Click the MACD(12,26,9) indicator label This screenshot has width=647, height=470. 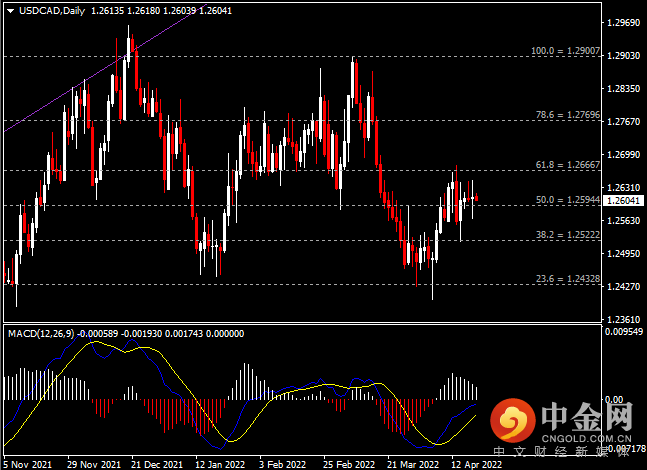click(41, 333)
